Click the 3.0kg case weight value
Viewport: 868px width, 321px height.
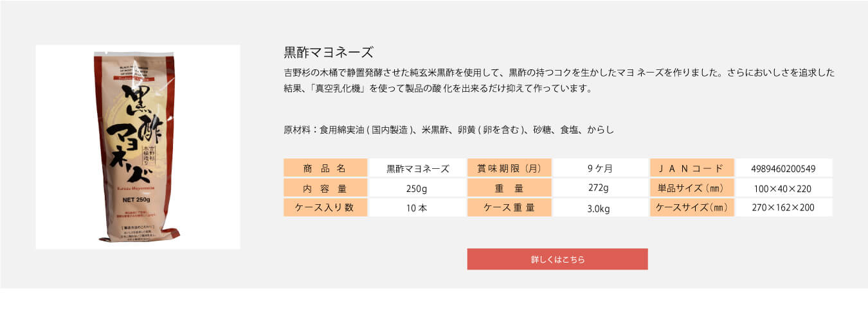point(598,209)
